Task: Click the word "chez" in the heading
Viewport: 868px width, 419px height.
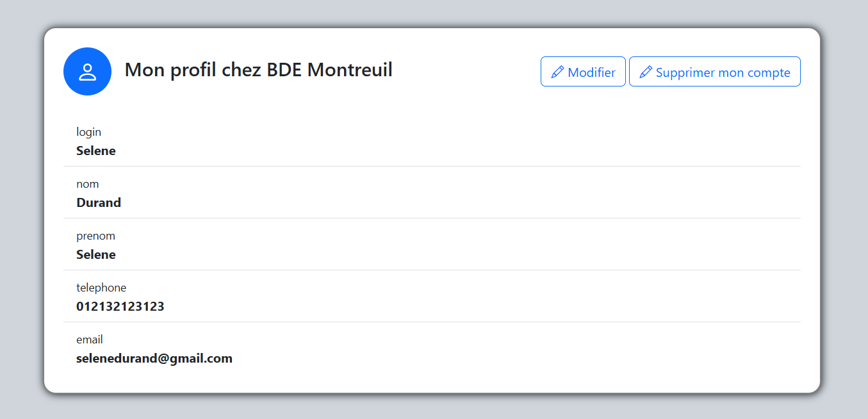Action: click(x=242, y=70)
